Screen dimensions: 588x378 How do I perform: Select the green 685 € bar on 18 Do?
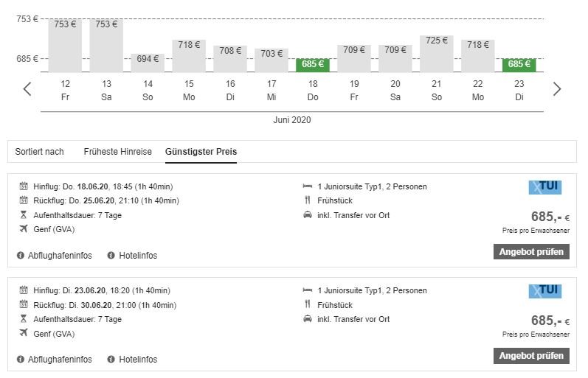click(x=313, y=65)
